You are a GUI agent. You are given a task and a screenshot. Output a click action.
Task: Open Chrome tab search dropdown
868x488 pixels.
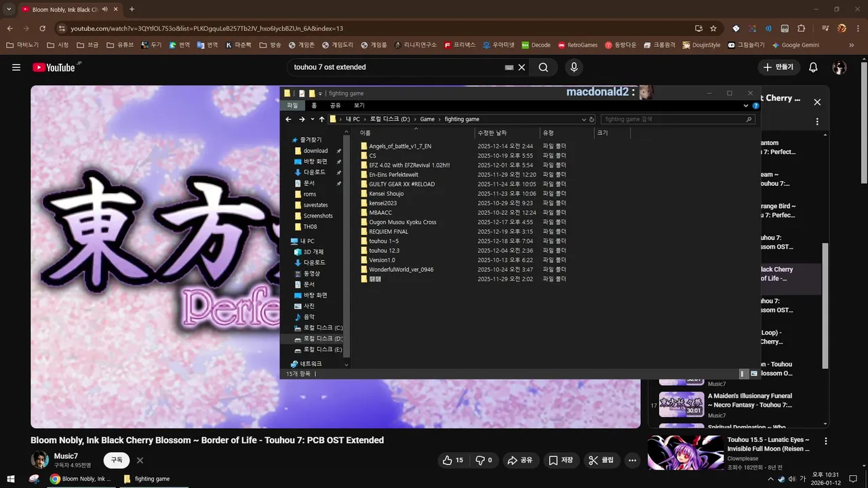coord(9,9)
